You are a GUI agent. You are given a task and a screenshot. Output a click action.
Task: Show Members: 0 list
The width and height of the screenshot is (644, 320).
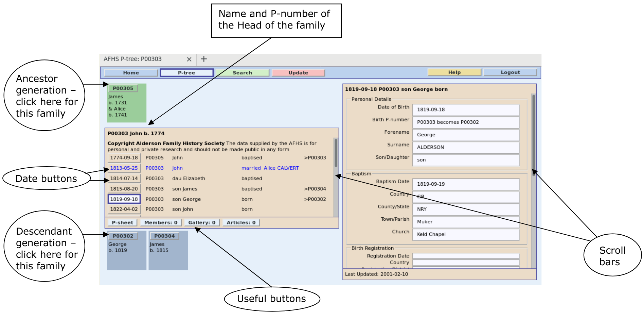point(161,223)
